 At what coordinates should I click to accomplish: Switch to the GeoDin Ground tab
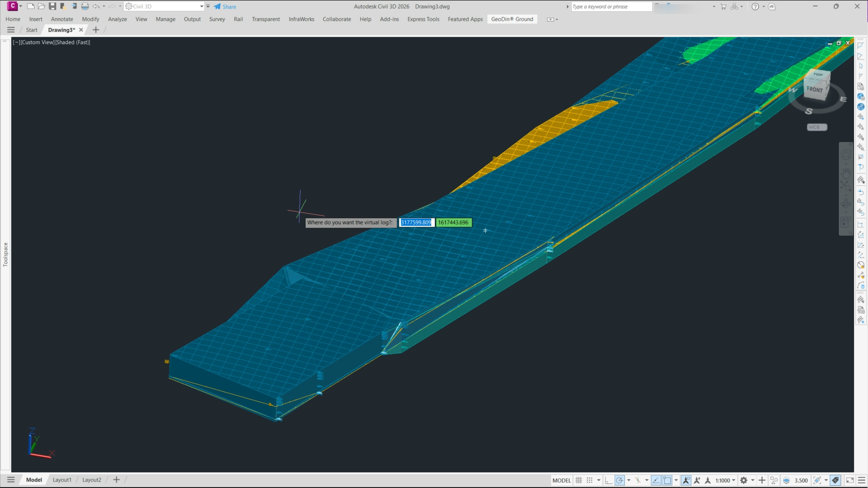tap(512, 19)
